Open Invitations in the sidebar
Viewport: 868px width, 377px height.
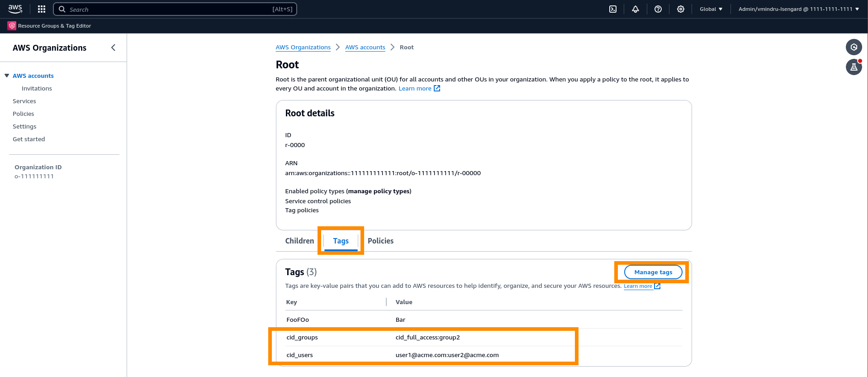pos(37,88)
